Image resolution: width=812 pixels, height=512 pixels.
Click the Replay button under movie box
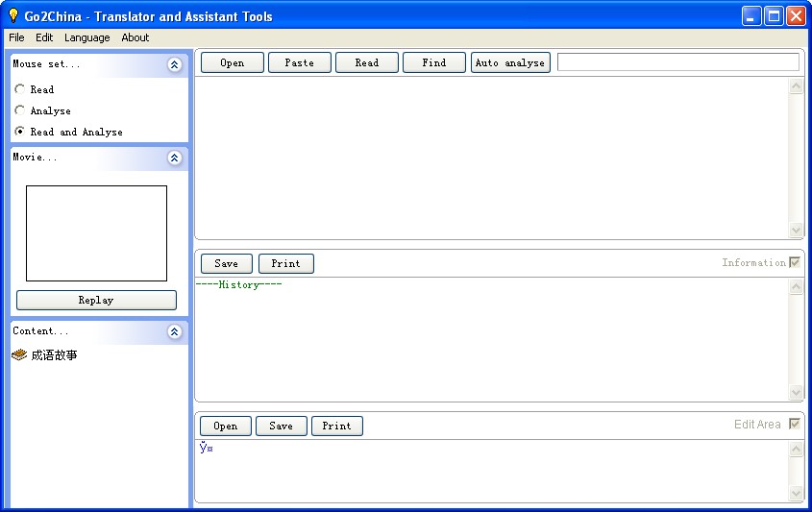pos(96,301)
